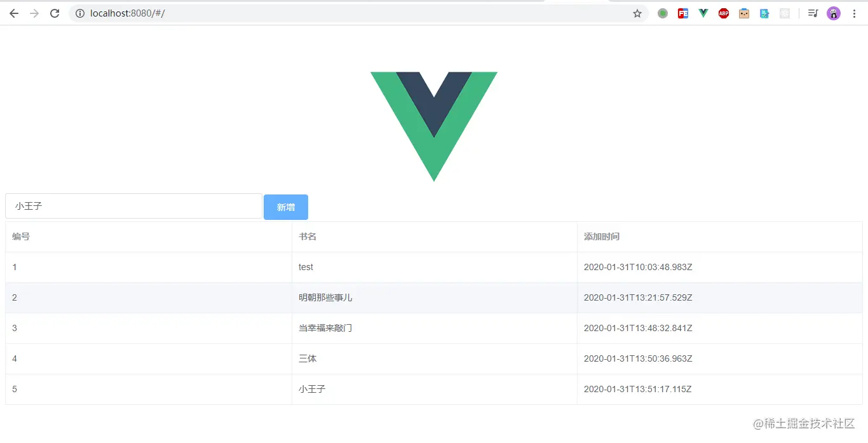
Task: Bookmark this page with the star icon
Action: coord(637,13)
